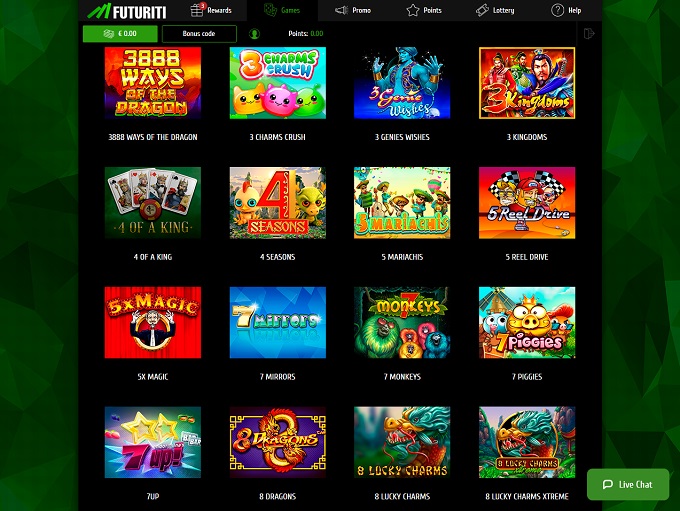Click the Promo megaphone icon
680x511 pixels.
pyautogui.click(x=342, y=10)
